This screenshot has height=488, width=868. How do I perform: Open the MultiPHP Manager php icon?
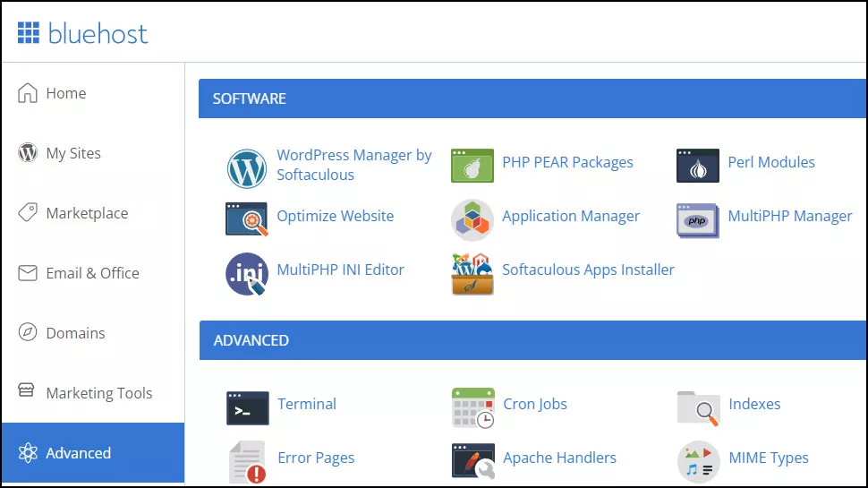697,220
